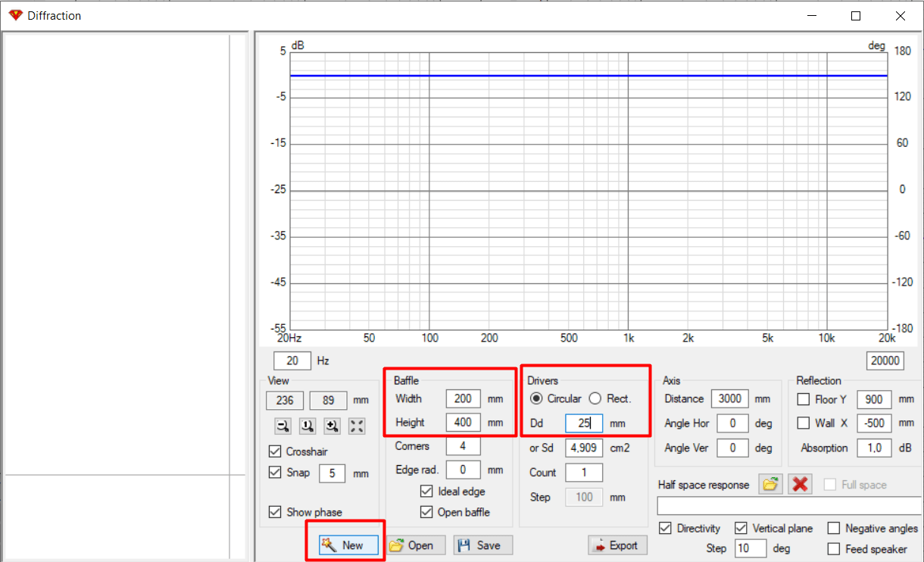Viewport: 924px width, 562px height.
Task: Click the Floor Y value field
Action: coord(874,399)
